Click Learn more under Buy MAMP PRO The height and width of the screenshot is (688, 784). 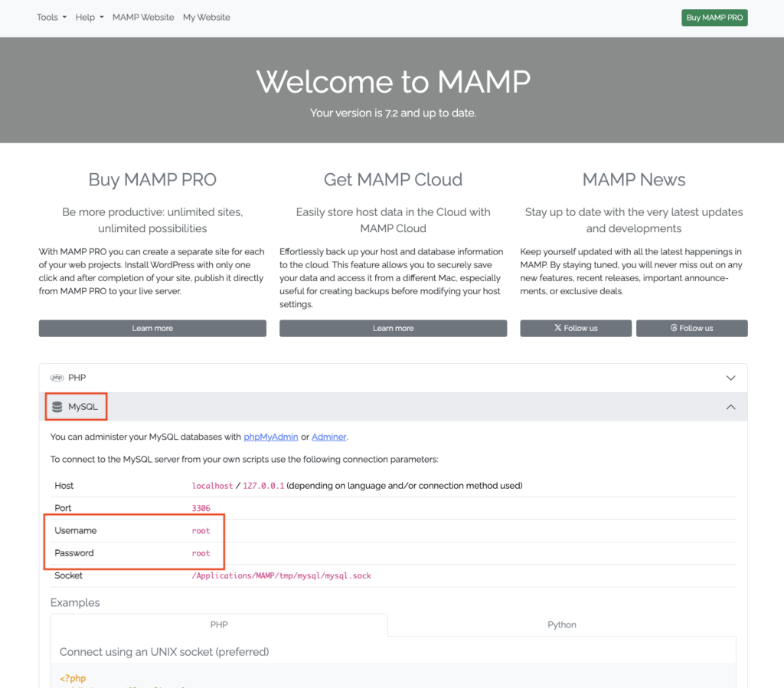tap(152, 328)
